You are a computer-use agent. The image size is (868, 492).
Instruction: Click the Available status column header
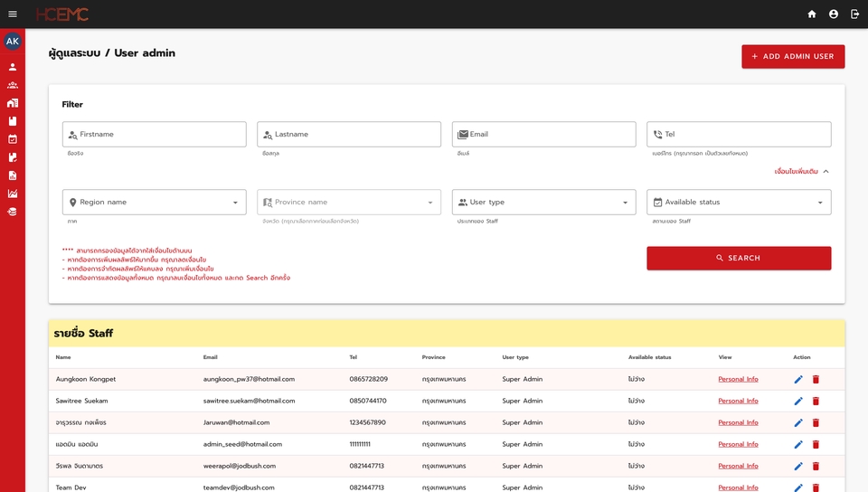tap(649, 357)
